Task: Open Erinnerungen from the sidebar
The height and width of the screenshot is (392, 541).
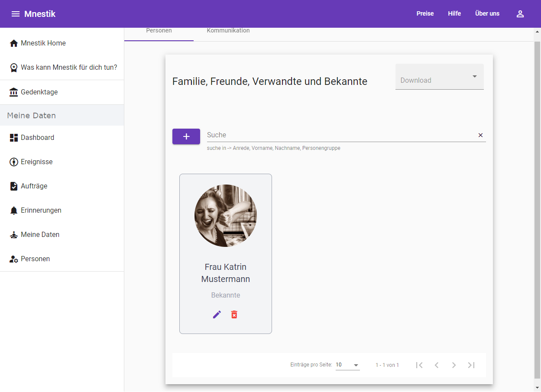Action: pyautogui.click(x=41, y=211)
